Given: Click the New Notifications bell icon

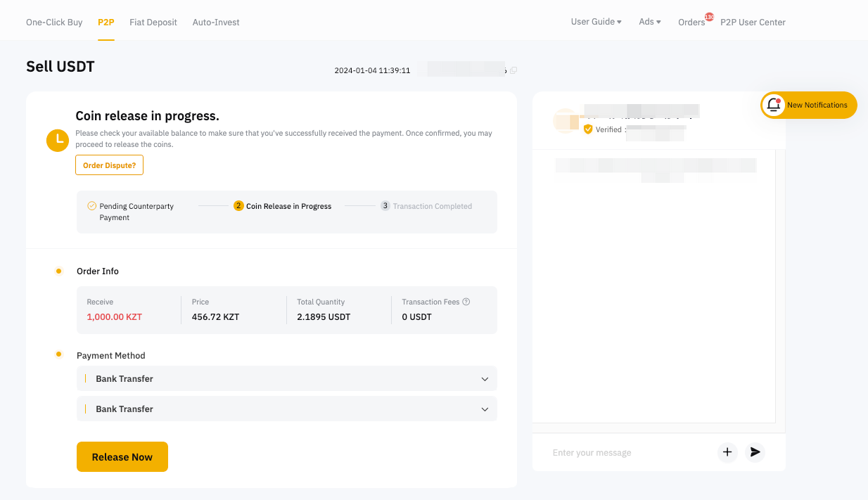Looking at the screenshot, I should point(773,105).
